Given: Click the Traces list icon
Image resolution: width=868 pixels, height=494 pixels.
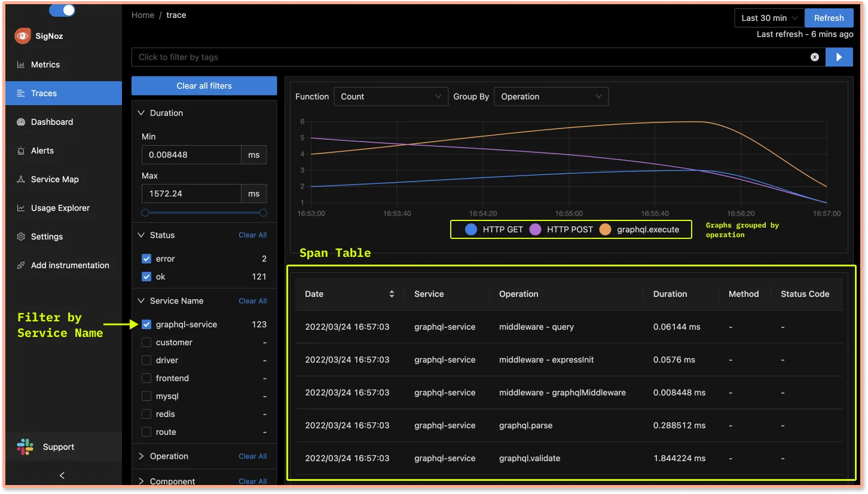Looking at the screenshot, I should 21,93.
